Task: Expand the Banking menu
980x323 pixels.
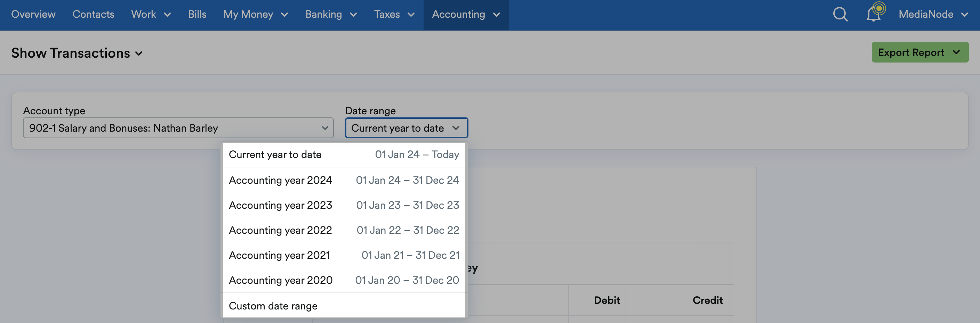Action: [x=331, y=15]
